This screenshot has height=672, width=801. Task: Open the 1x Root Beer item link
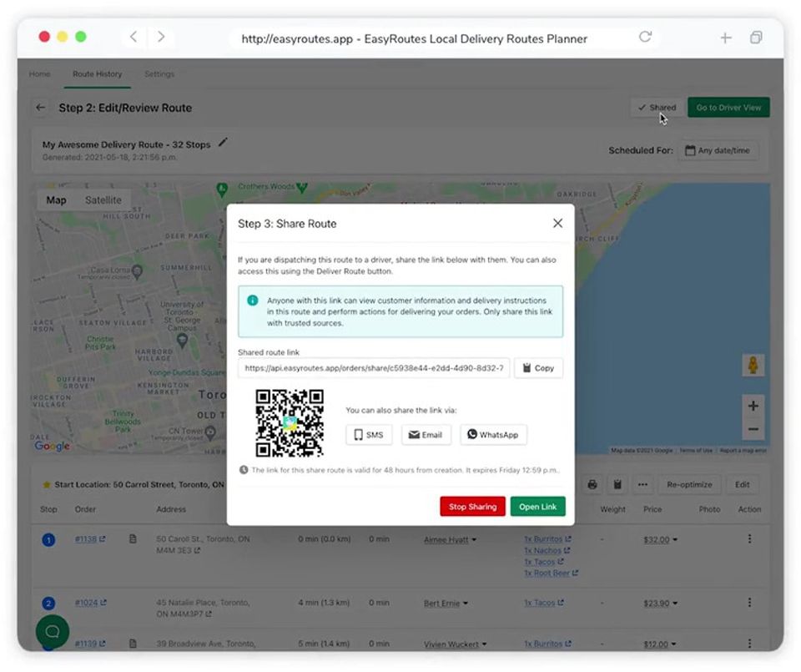(x=551, y=573)
